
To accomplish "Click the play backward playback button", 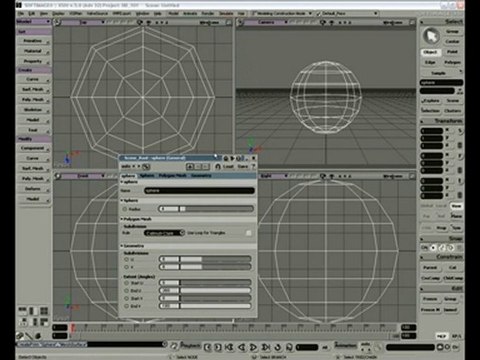I will click(242, 347).
